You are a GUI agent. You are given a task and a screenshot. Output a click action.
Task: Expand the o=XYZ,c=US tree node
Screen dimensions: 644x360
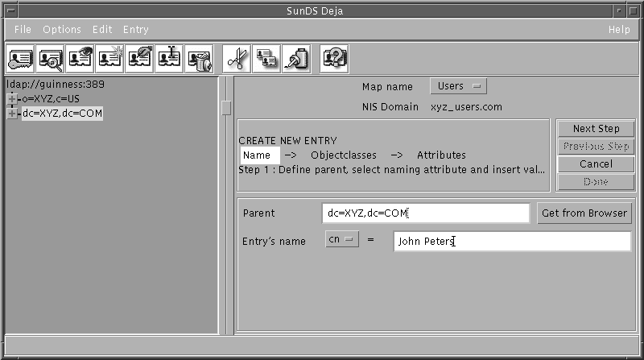tap(12, 98)
